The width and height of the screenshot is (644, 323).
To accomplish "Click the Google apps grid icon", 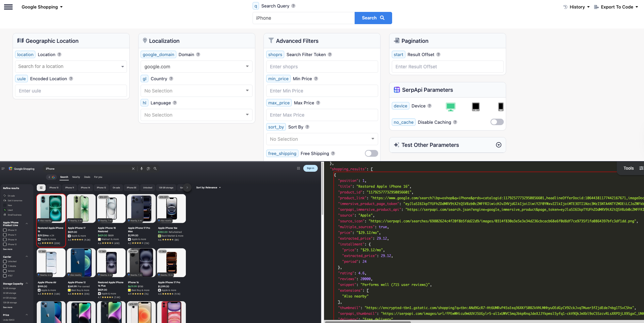I will point(299,168).
